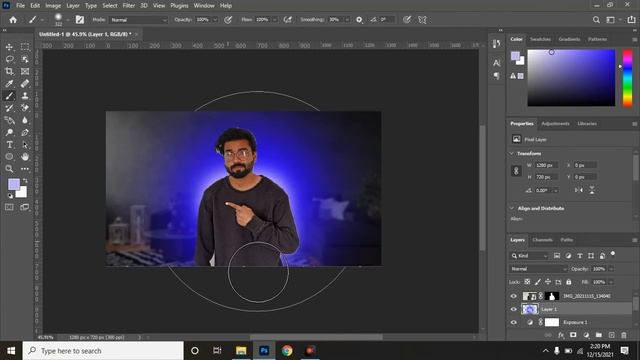Enable airbrush-style build-up

click(288, 20)
